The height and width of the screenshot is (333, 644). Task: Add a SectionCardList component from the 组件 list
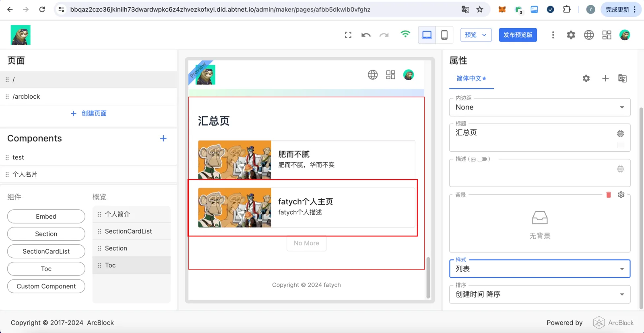(x=46, y=251)
